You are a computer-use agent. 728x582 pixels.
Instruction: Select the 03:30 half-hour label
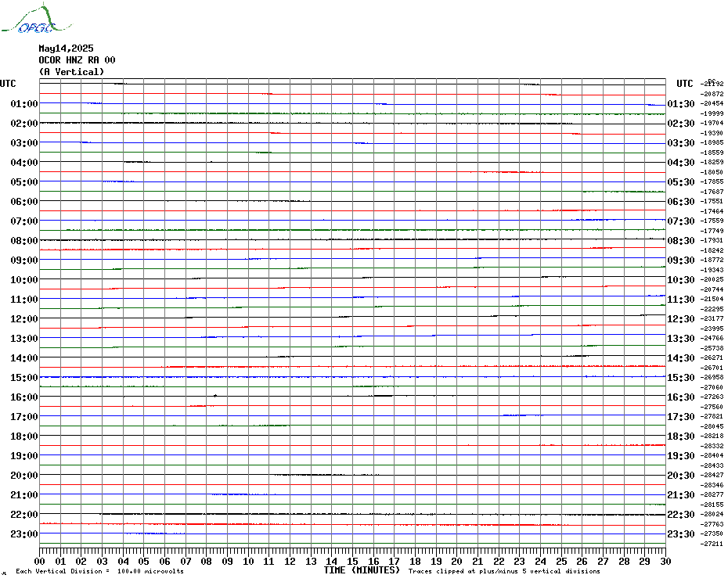681,143
